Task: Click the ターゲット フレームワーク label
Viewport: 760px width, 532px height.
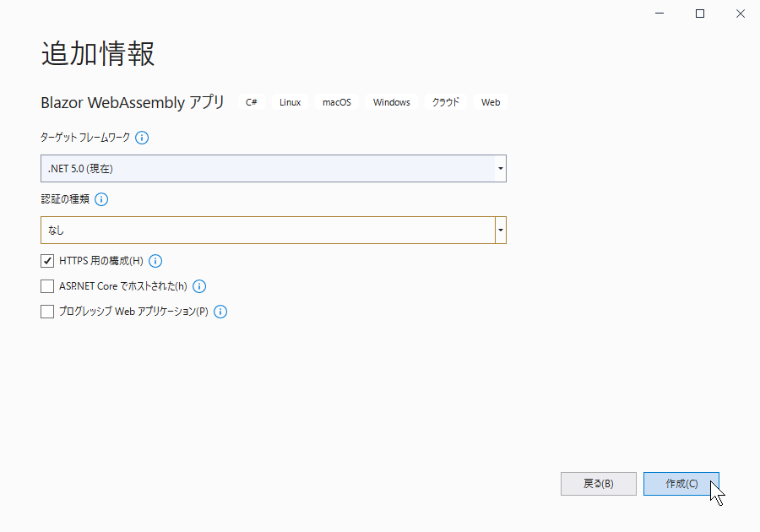Action: click(x=84, y=138)
